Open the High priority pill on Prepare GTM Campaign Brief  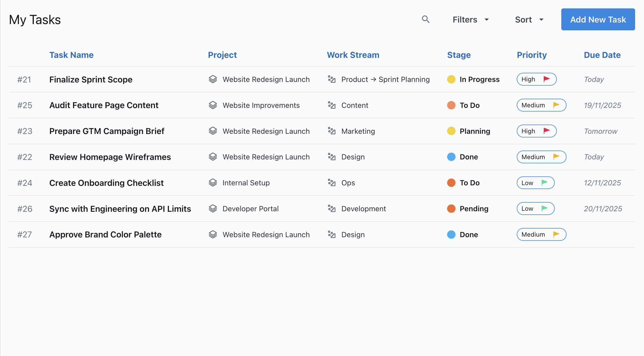click(536, 131)
